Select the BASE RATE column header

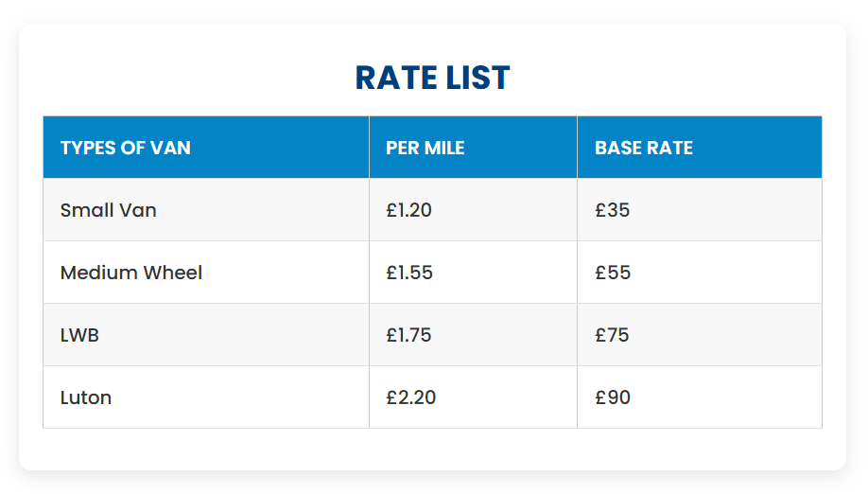point(644,148)
